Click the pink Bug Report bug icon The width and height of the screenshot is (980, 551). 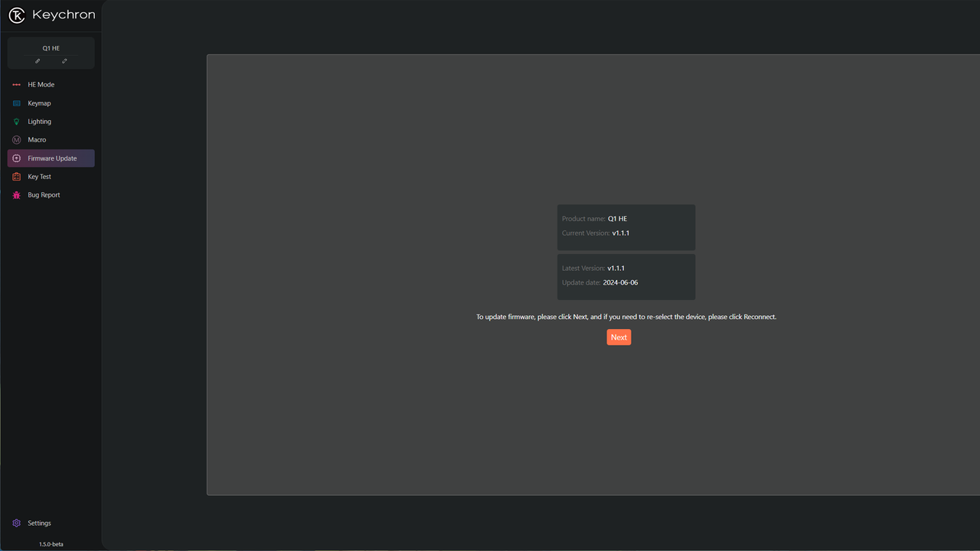(17, 195)
